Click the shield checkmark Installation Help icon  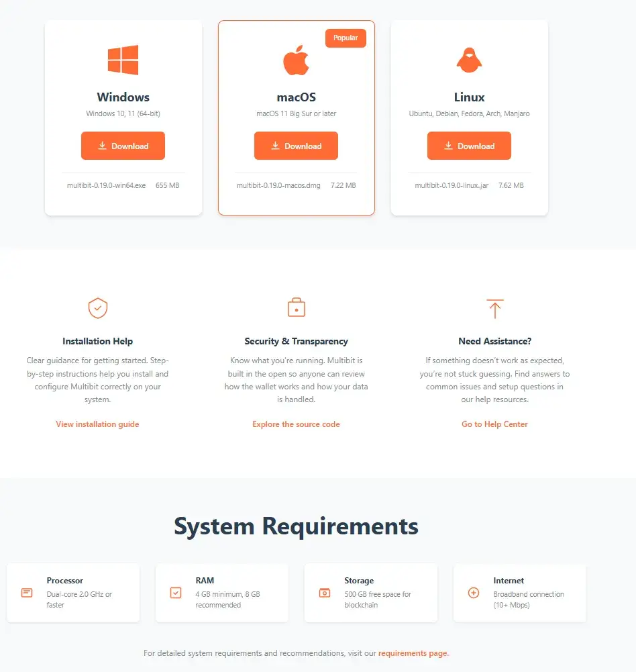tap(98, 308)
